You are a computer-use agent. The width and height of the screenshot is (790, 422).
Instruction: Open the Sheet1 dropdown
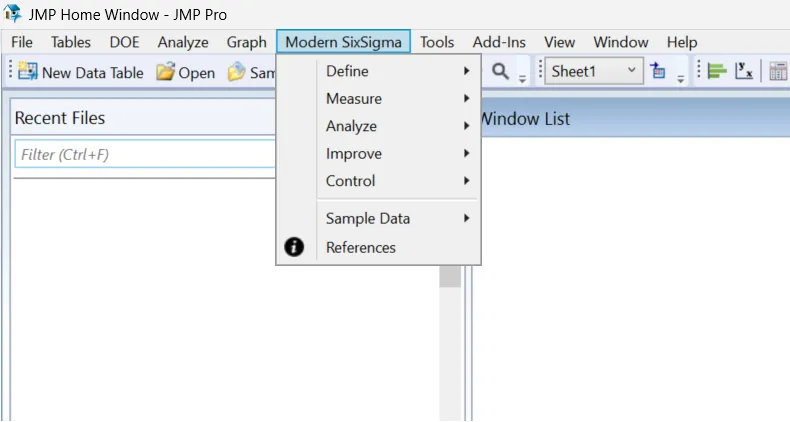click(594, 71)
